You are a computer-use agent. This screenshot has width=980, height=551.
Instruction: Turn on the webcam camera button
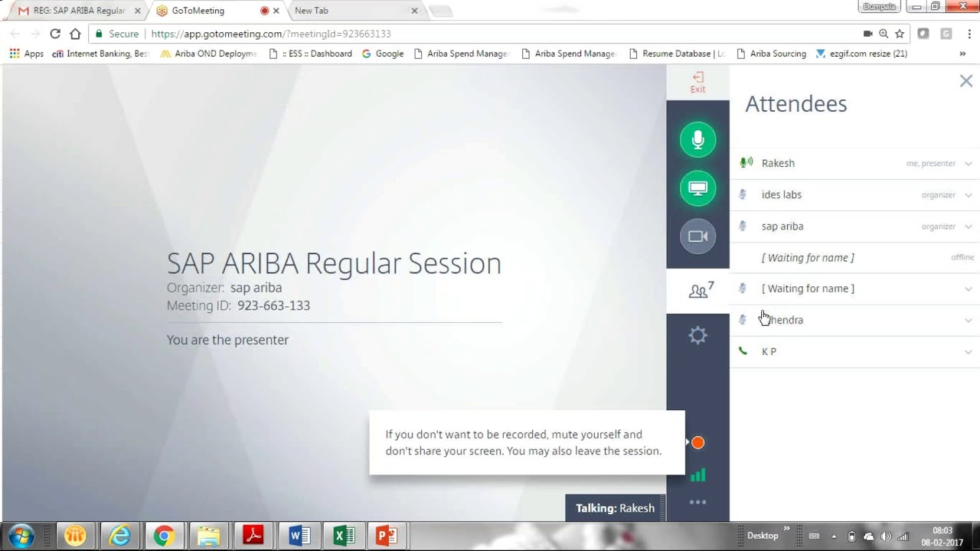click(697, 236)
